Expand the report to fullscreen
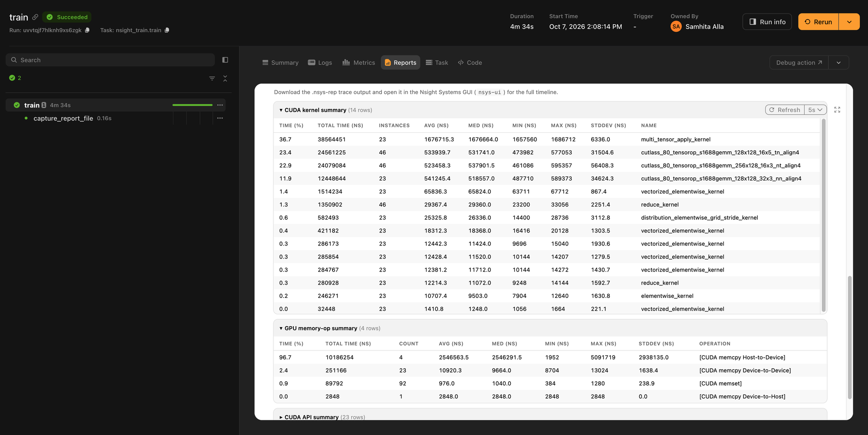868x435 pixels. (837, 110)
